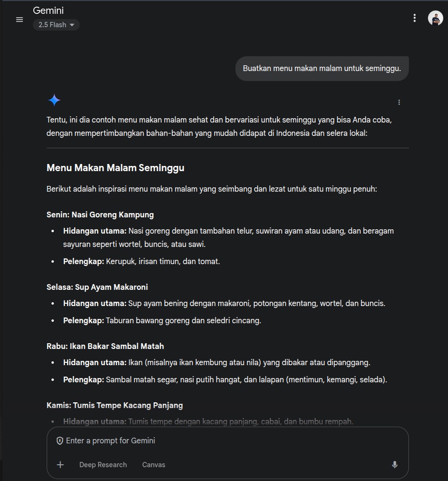
Task: Expand the 2.5 Flash model selector
Action: click(x=56, y=25)
